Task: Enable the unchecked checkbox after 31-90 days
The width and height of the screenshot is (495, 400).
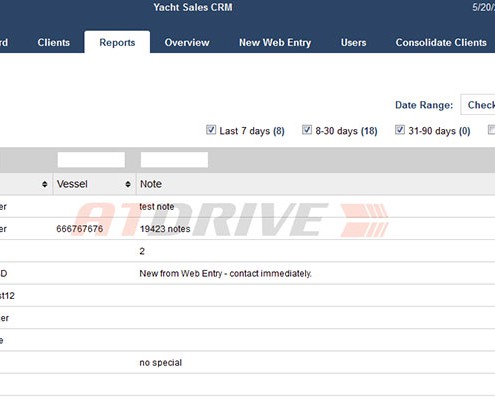Action: [x=491, y=130]
